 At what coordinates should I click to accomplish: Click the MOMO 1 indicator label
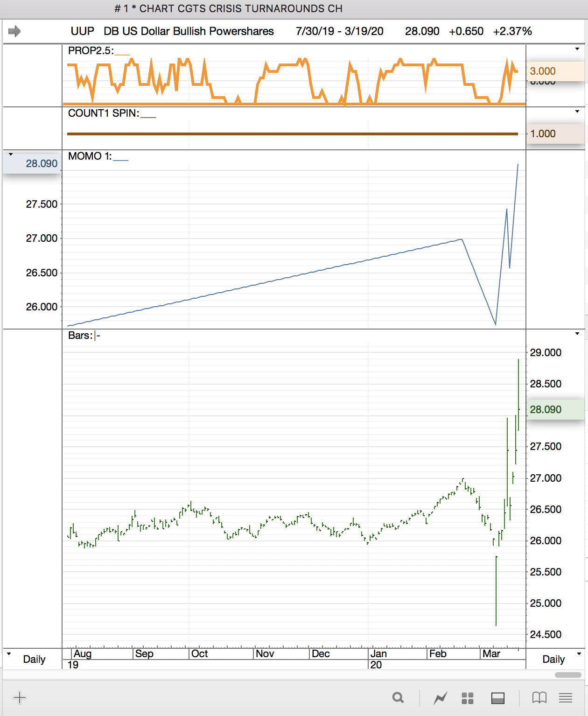point(90,156)
